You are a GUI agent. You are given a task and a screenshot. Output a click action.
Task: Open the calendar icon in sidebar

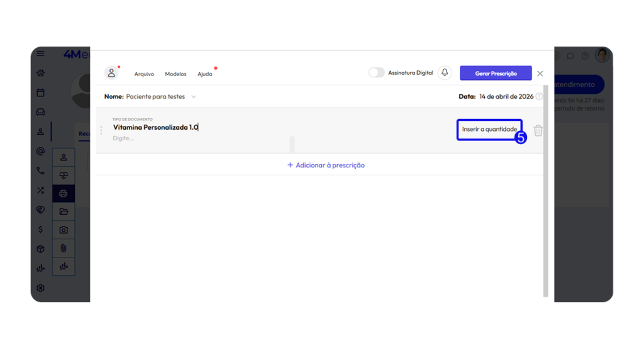[x=41, y=93]
